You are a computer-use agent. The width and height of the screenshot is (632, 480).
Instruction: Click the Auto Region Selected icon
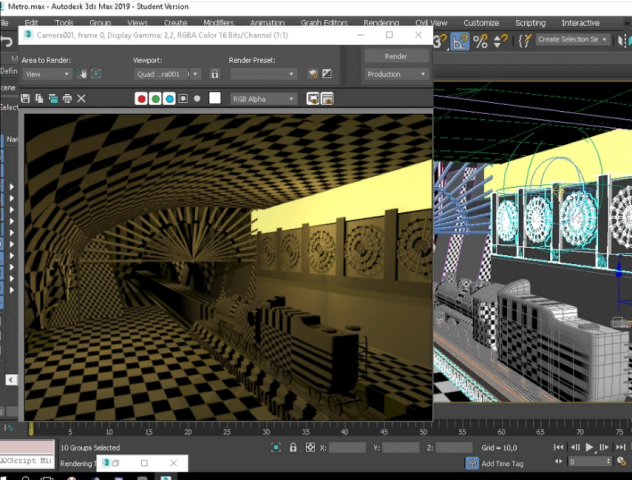coord(96,74)
